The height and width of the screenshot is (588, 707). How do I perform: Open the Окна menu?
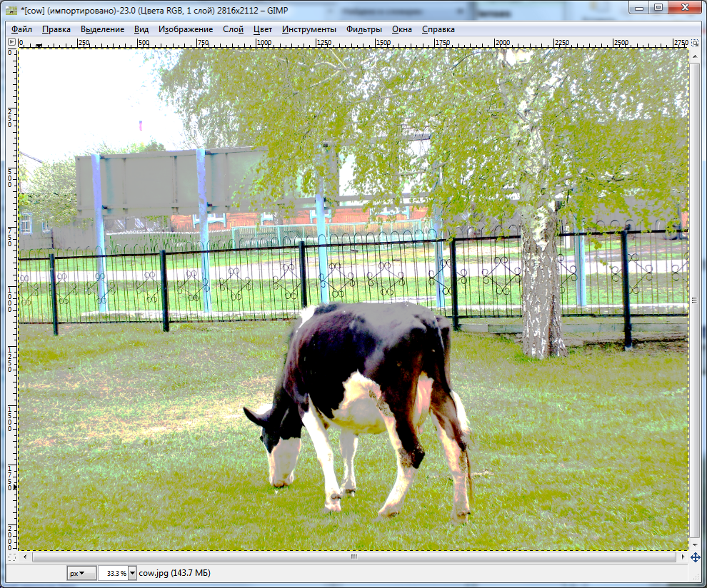pos(402,29)
